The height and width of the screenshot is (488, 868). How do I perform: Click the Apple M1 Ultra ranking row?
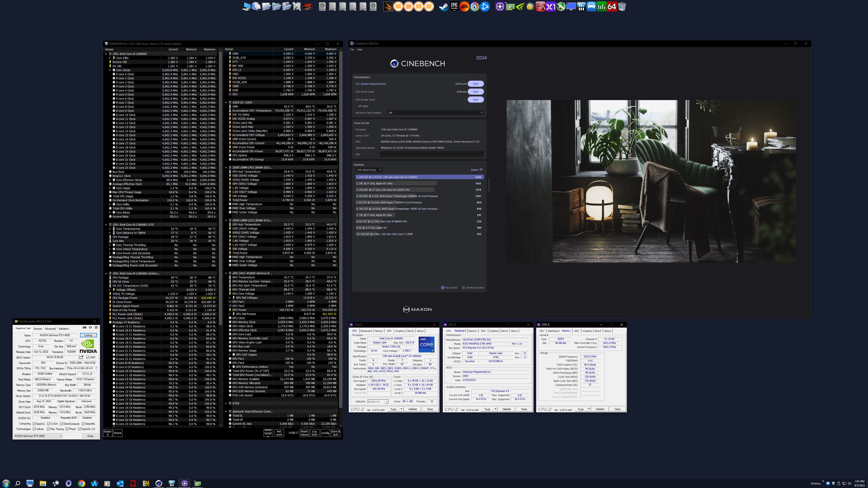tap(420, 183)
